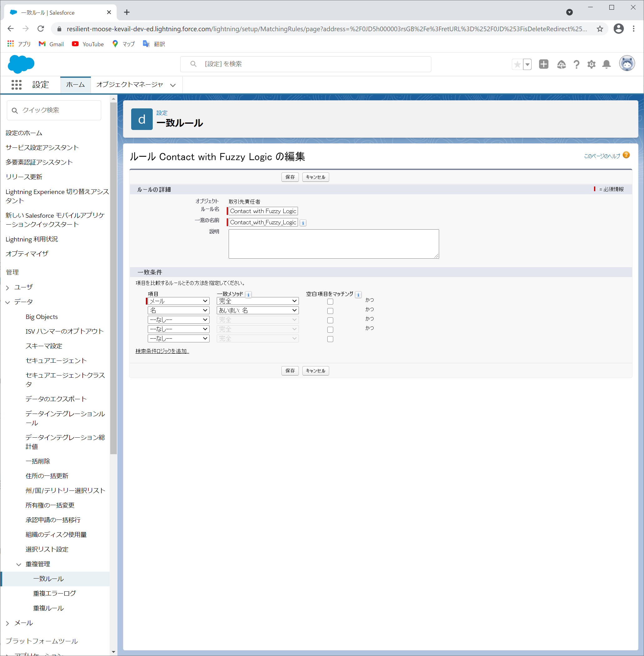Click the info icon beside unique name field
Screen dimensions: 644x656
tap(303, 223)
